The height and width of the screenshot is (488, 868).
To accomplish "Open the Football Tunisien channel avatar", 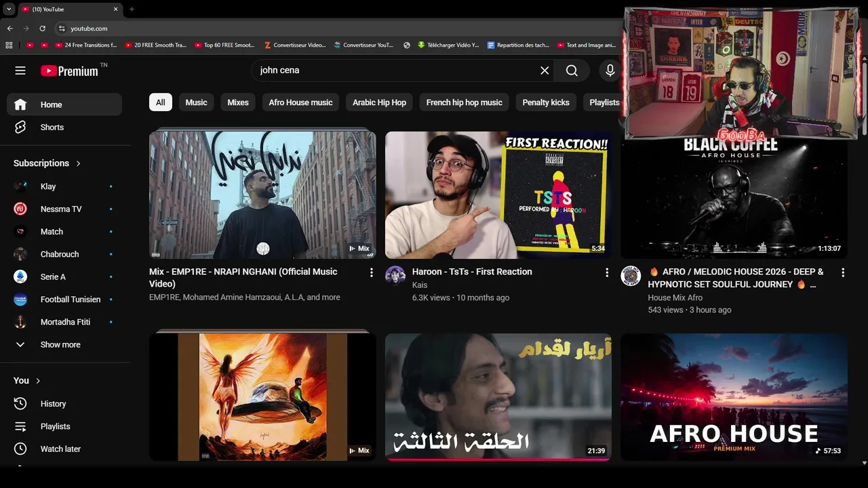I will coord(20,300).
